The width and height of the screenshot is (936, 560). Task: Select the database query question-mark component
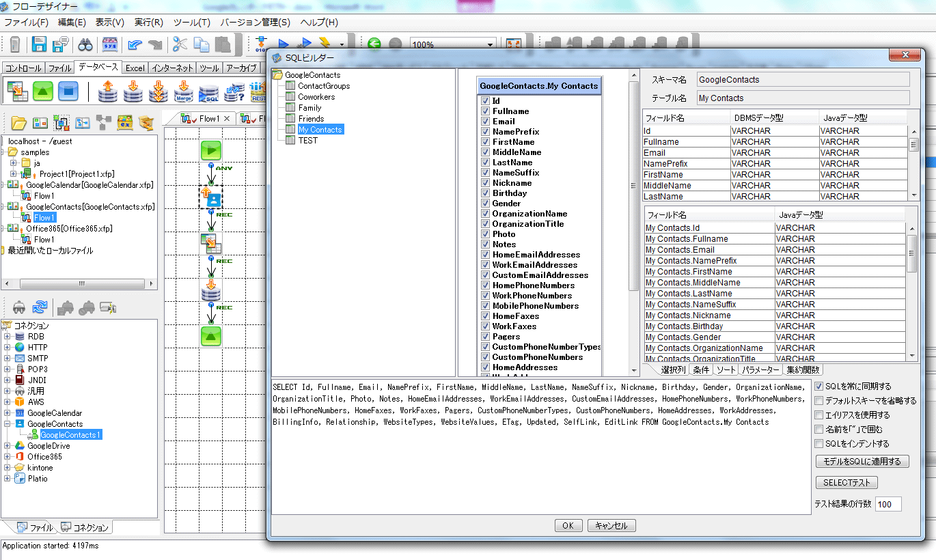coord(234,91)
